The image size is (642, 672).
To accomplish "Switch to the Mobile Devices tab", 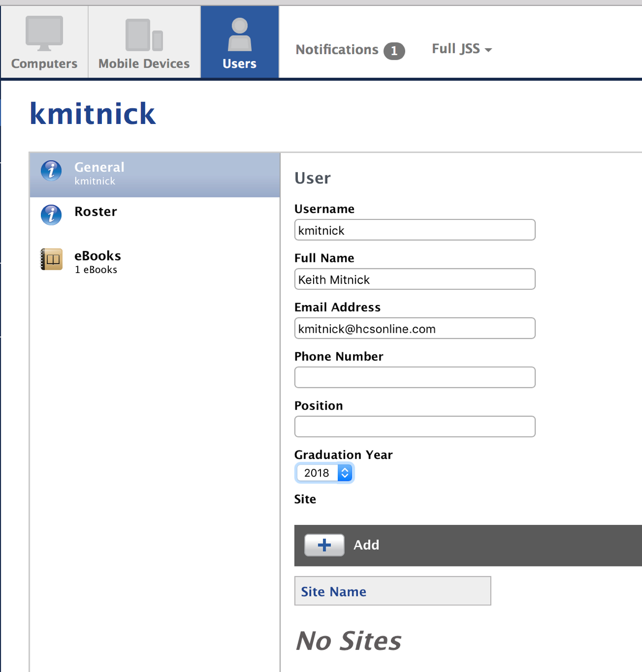I will click(144, 42).
